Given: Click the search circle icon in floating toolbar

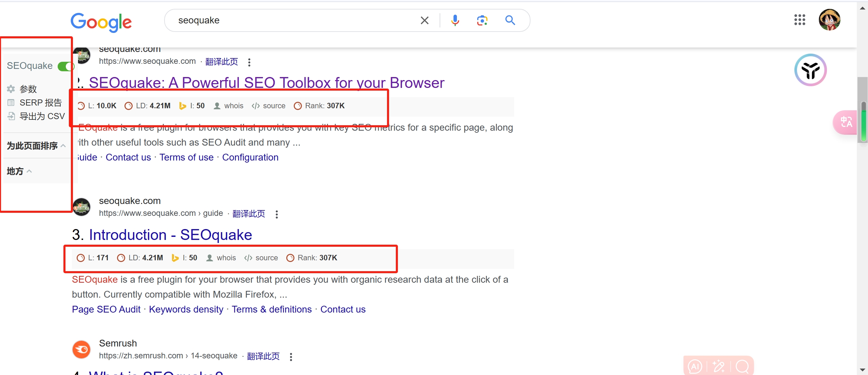Looking at the screenshot, I should coord(742,367).
